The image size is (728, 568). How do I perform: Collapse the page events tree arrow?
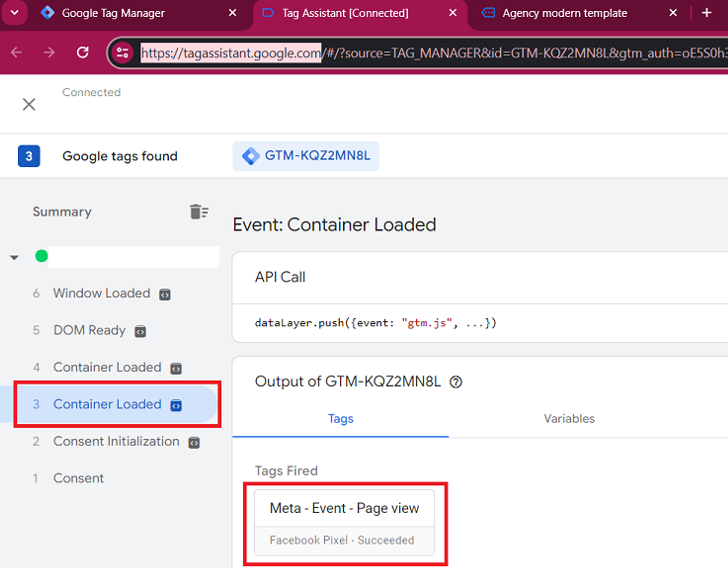[14, 257]
